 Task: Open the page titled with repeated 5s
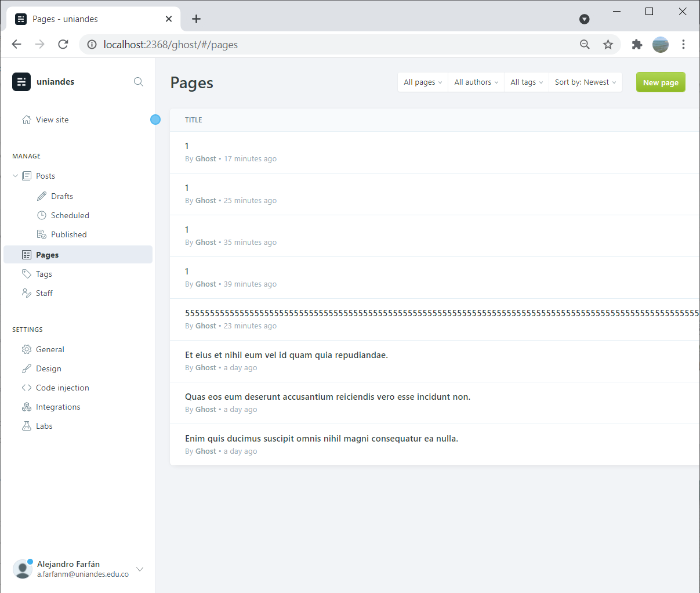click(434, 320)
